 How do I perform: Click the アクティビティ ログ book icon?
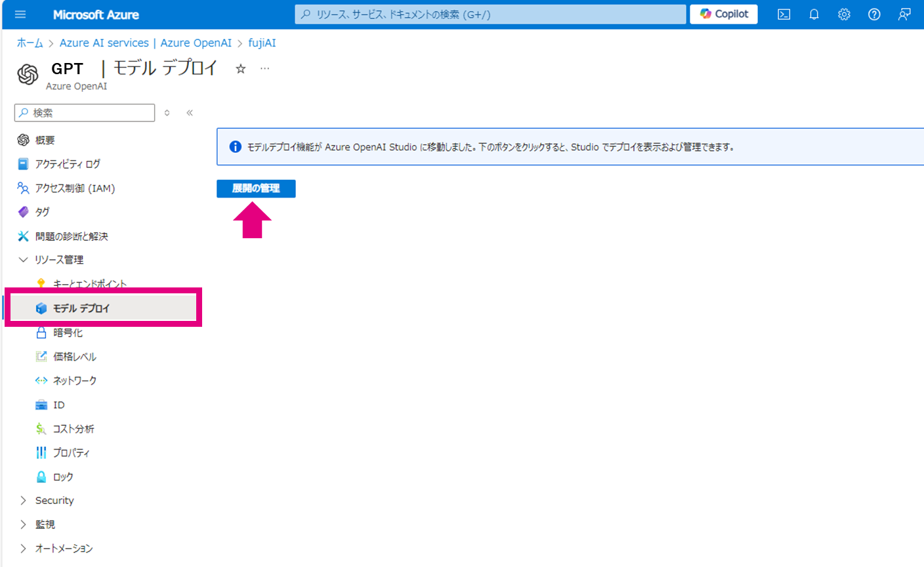[23, 164]
